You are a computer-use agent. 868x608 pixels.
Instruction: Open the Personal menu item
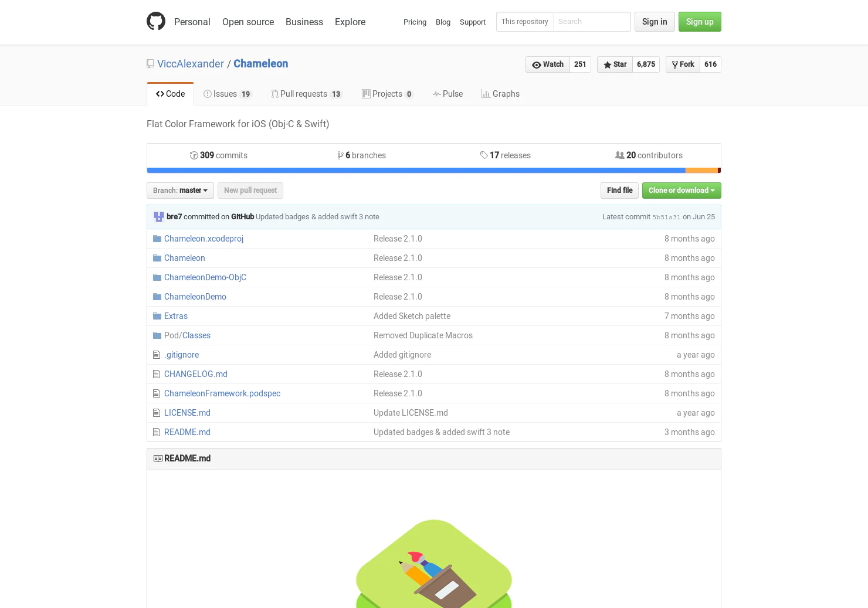192,22
